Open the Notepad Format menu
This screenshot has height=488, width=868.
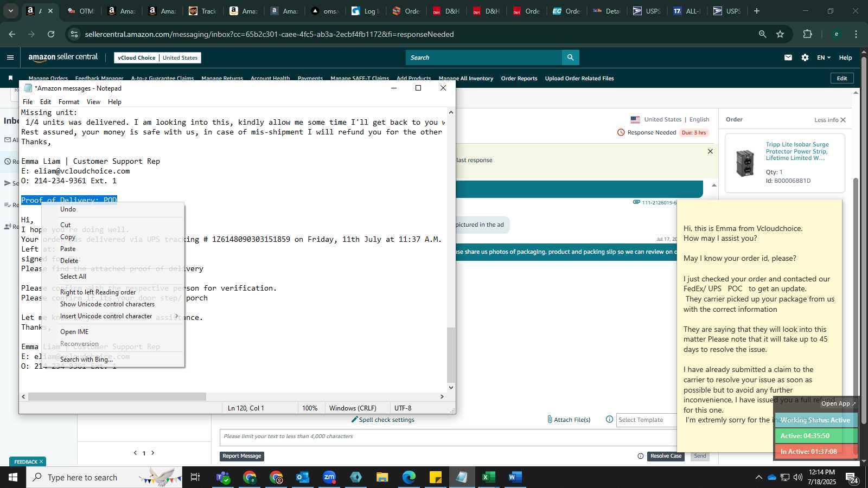(x=69, y=102)
